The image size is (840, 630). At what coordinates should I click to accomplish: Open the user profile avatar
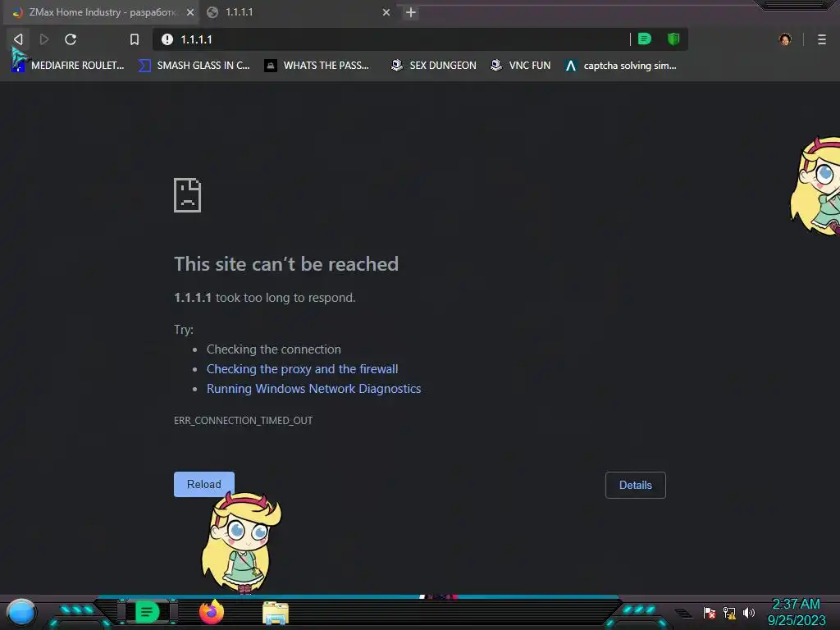785,39
